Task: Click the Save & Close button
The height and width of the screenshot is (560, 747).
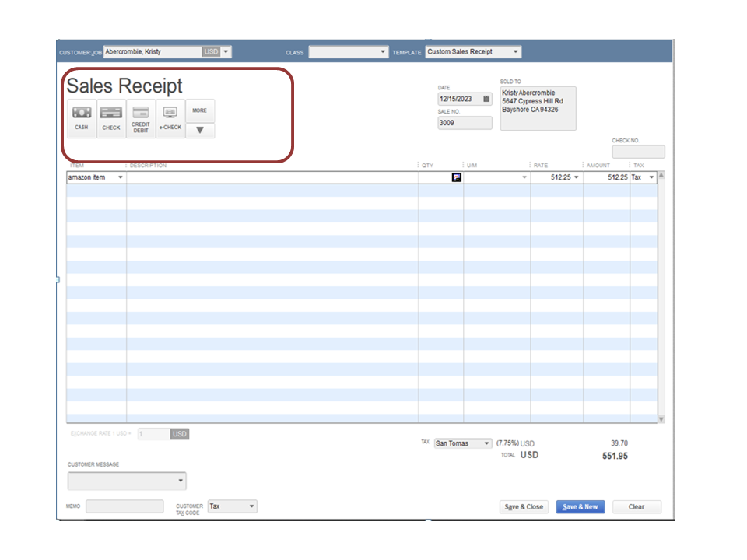Action: click(x=524, y=506)
